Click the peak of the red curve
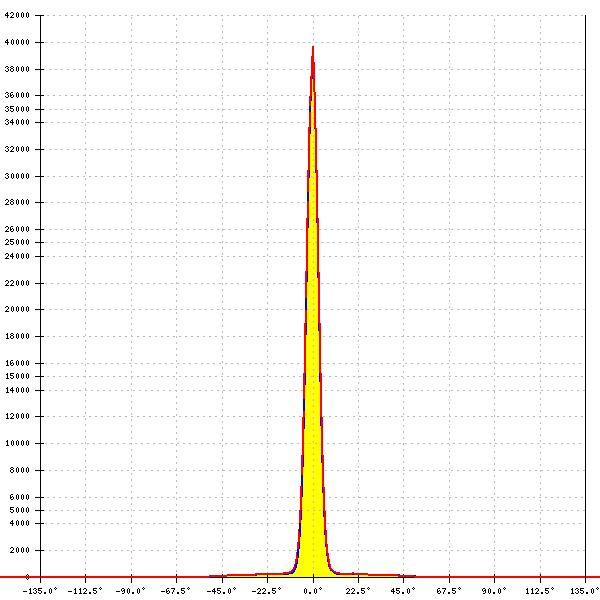Viewport: 600px width, 600px height. pos(313,47)
